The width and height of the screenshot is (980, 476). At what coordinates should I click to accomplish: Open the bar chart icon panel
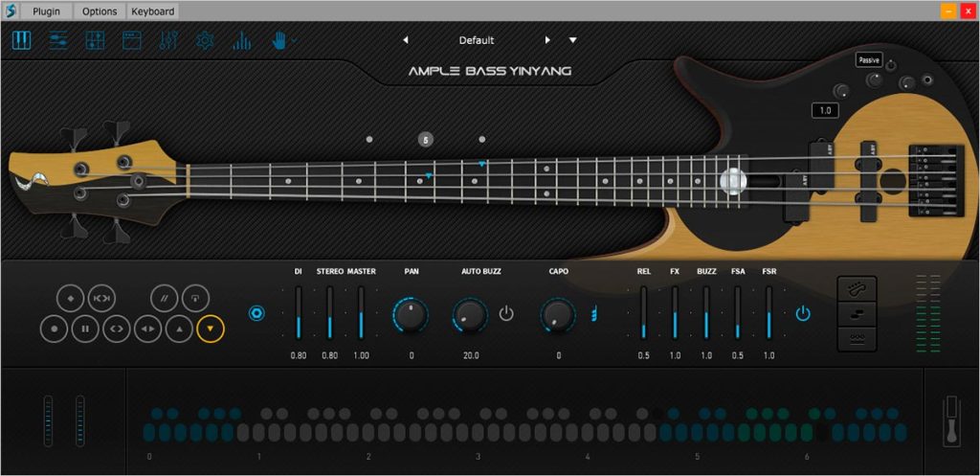[x=241, y=40]
